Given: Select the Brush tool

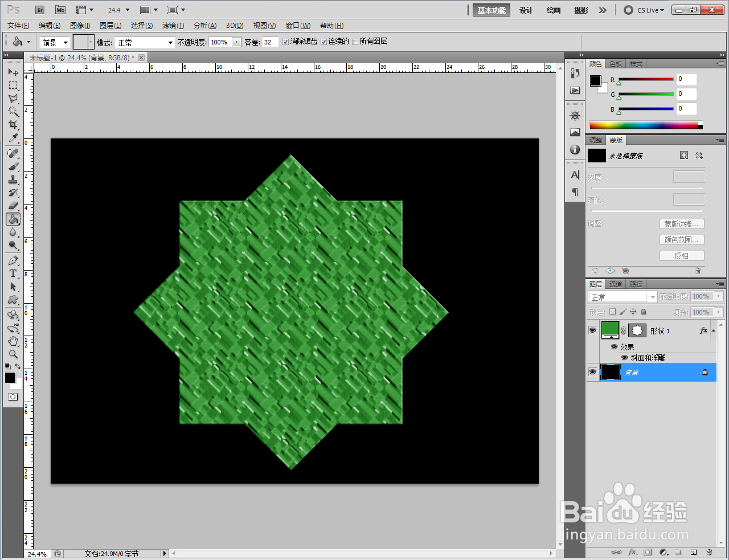Looking at the screenshot, I should point(13,166).
